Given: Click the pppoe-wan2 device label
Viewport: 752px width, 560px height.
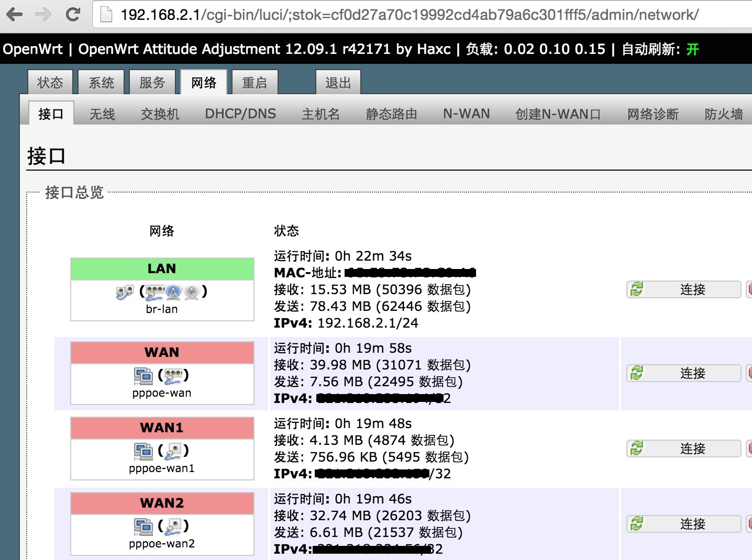Looking at the screenshot, I should coord(162,544).
